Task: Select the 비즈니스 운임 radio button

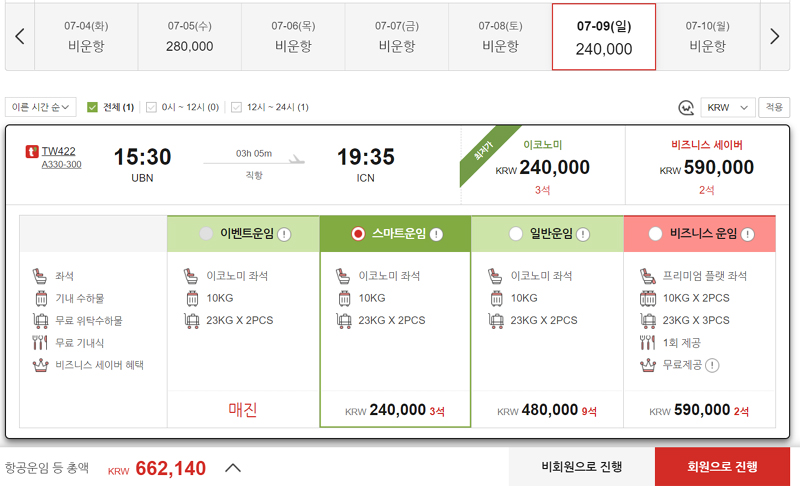Action: click(655, 234)
